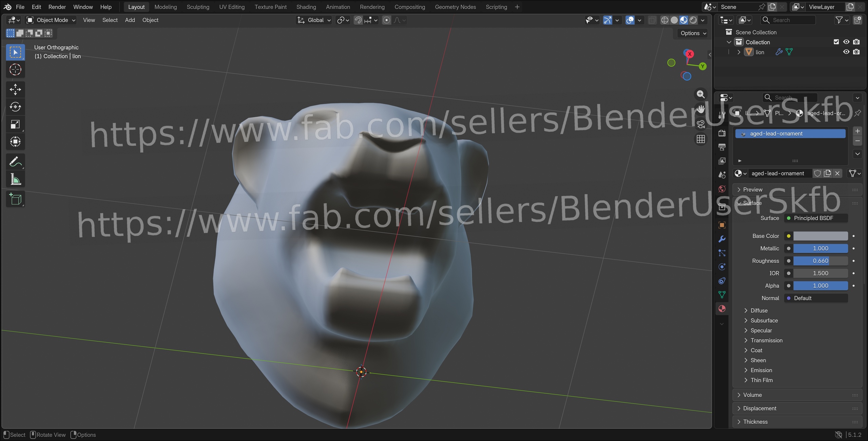Toggle snapping magnet button

click(x=358, y=20)
